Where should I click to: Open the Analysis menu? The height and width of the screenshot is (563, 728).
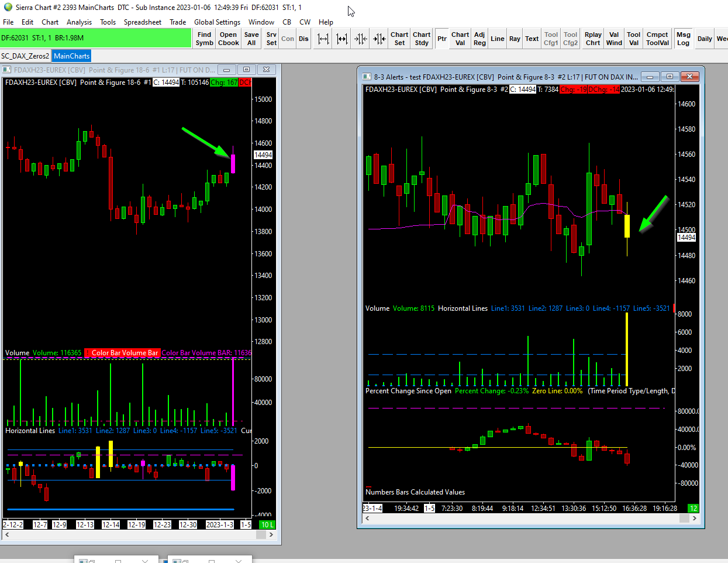click(79, 22)
